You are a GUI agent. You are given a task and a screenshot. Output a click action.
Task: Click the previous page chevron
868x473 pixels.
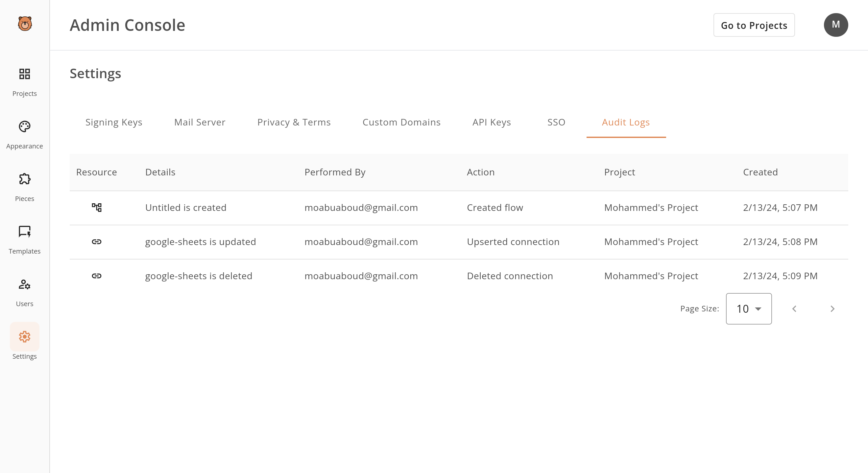[795, 309]
